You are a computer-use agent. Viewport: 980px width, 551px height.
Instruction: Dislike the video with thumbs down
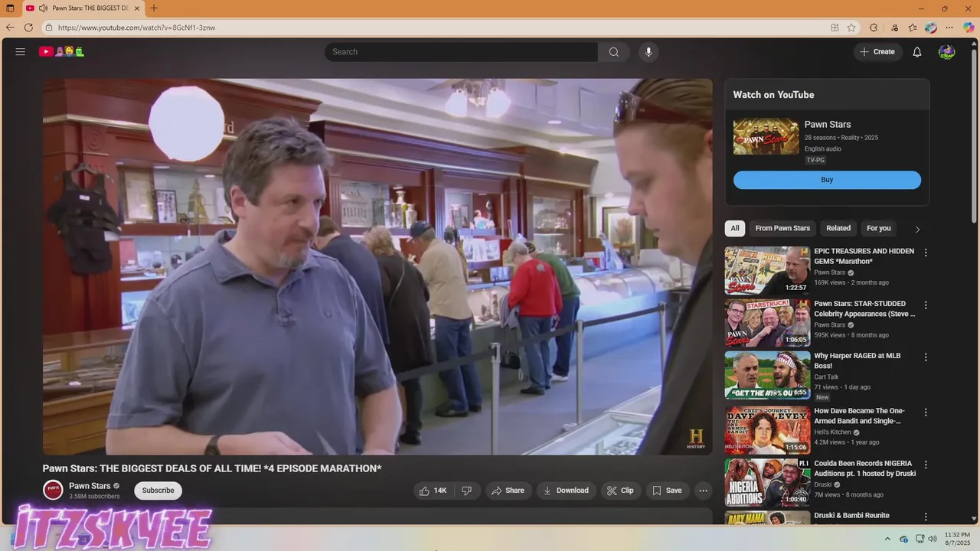click(466, 491)
